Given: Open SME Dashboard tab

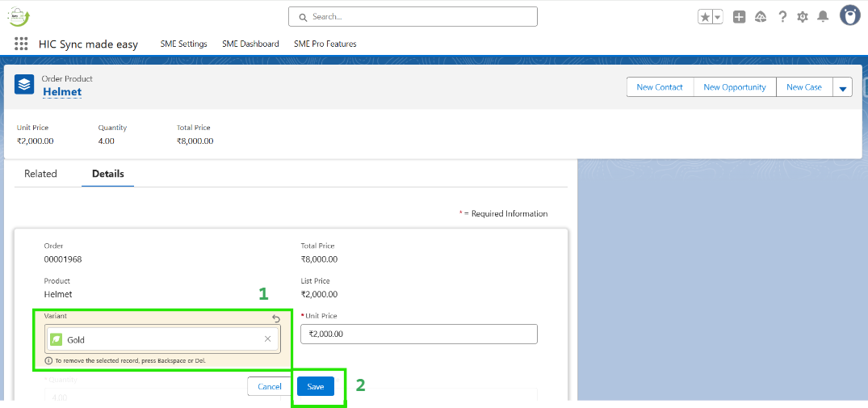Looking at the screenshot, I should coord(250,44).
